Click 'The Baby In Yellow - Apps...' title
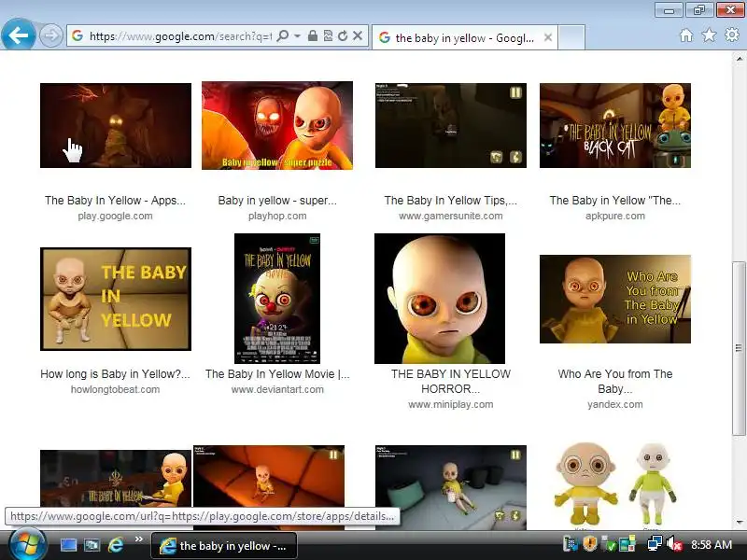The width and height of the screenshot is (747, 560). (115, 201)
